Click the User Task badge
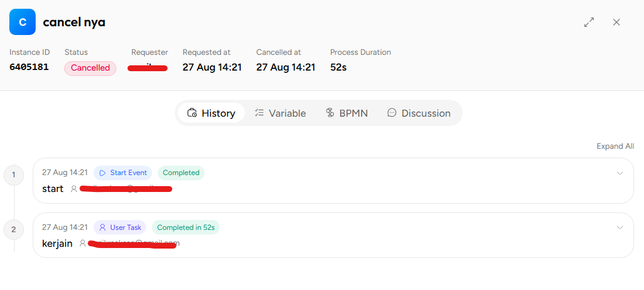Viewport: 644px width, 290px height. pos(120,227)
